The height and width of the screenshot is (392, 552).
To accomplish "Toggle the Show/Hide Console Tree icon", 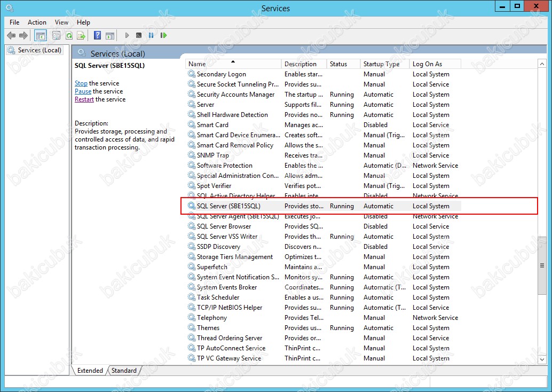I will 41,35.
